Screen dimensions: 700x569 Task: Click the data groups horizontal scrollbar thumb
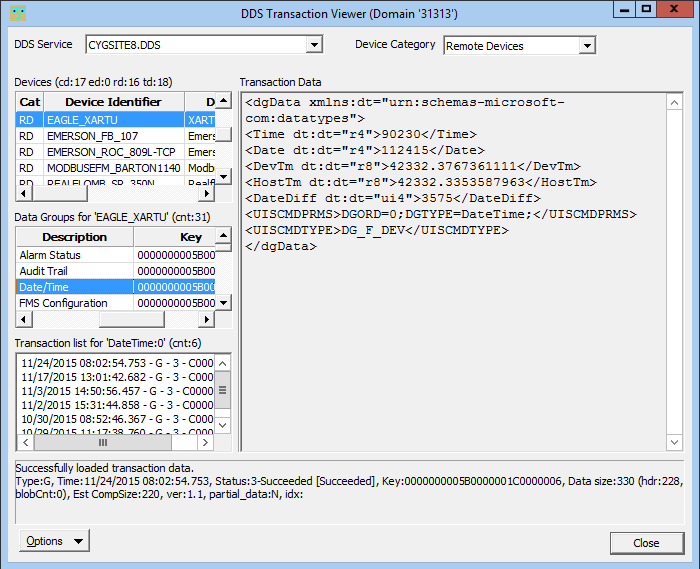(x=132, y=320)
